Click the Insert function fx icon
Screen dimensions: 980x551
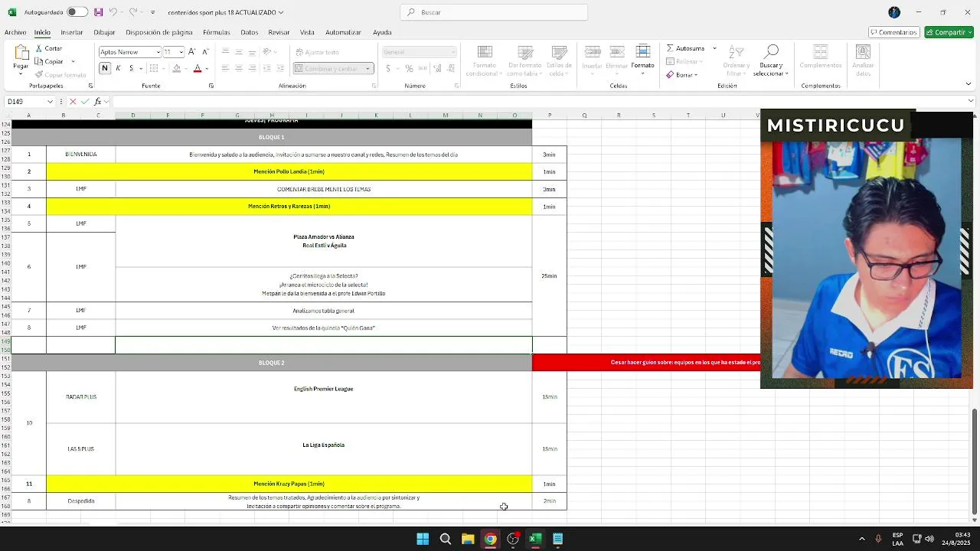(97, 101)
